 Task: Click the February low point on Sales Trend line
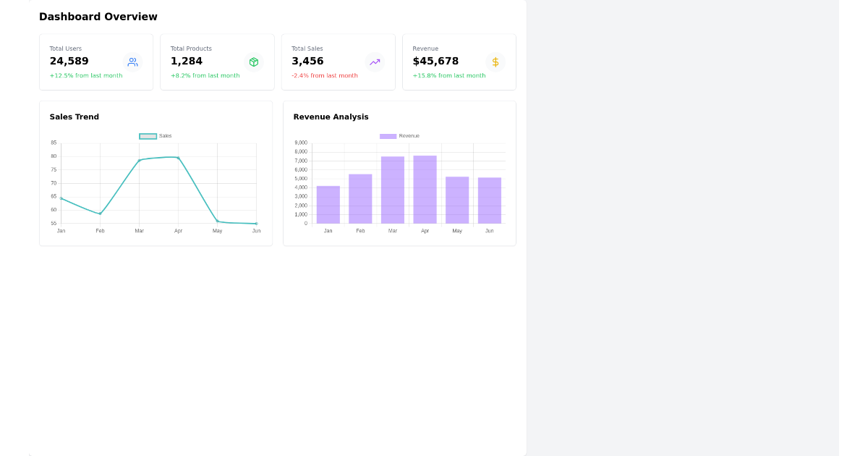[100, 214]
